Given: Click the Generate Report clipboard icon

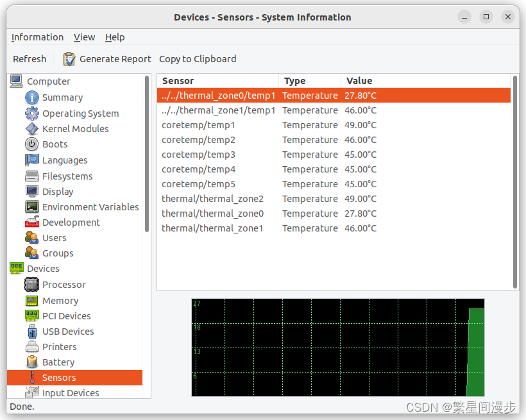Looking at the screenshot, I should [69, 59].
